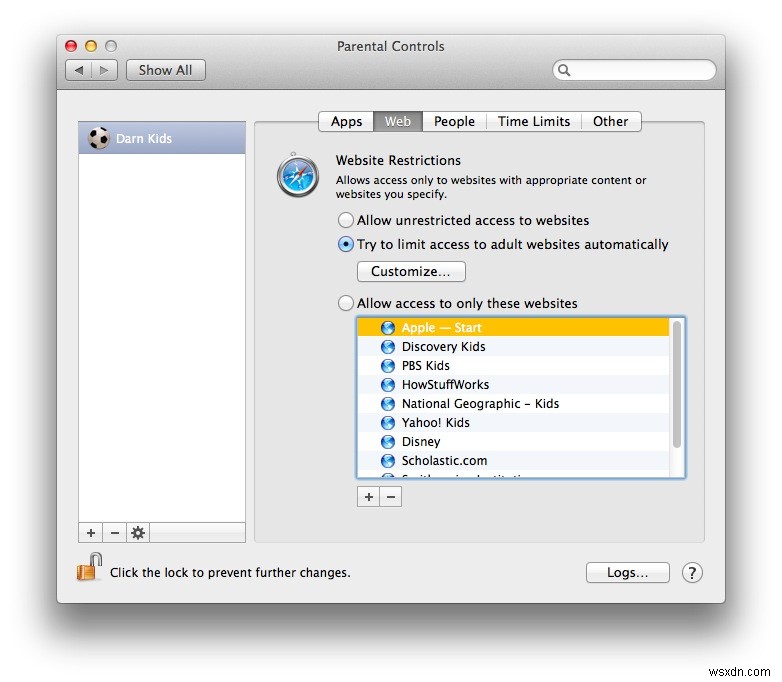Select PBS Kids in website list
782x682 pixels.
(x=513, y=365)
